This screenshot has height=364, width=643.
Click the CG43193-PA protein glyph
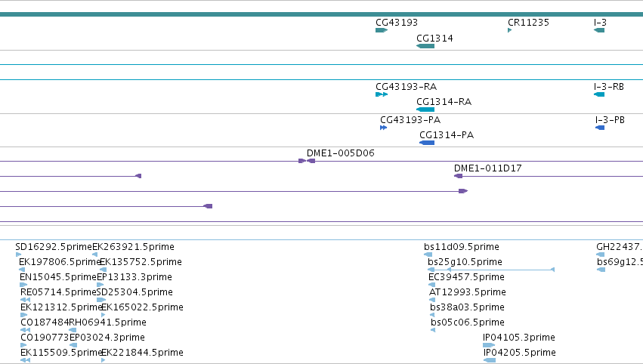(383, 128)
